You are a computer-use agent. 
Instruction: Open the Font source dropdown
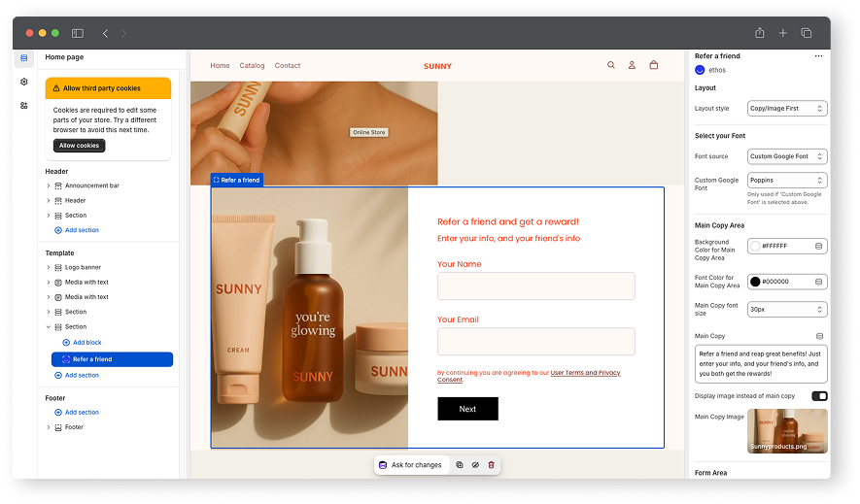tap(787, 156)
